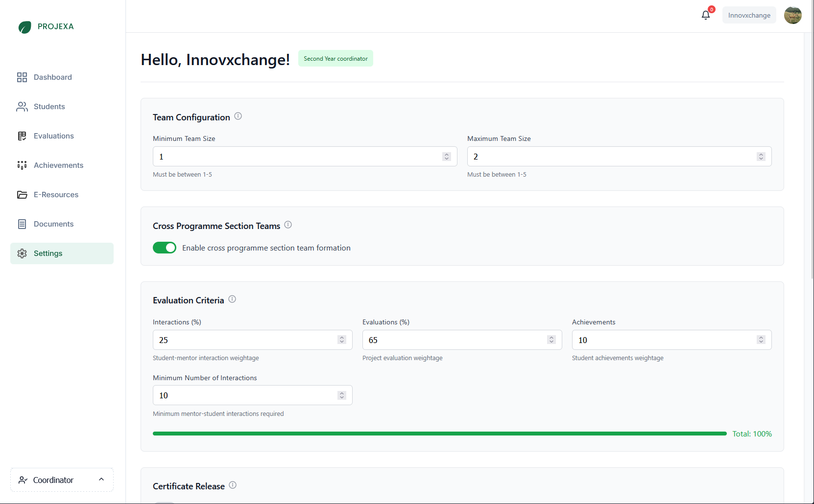Open Dashboard from the sidebar menu
This screenshot has width=814, height=504.
point(52,77)
